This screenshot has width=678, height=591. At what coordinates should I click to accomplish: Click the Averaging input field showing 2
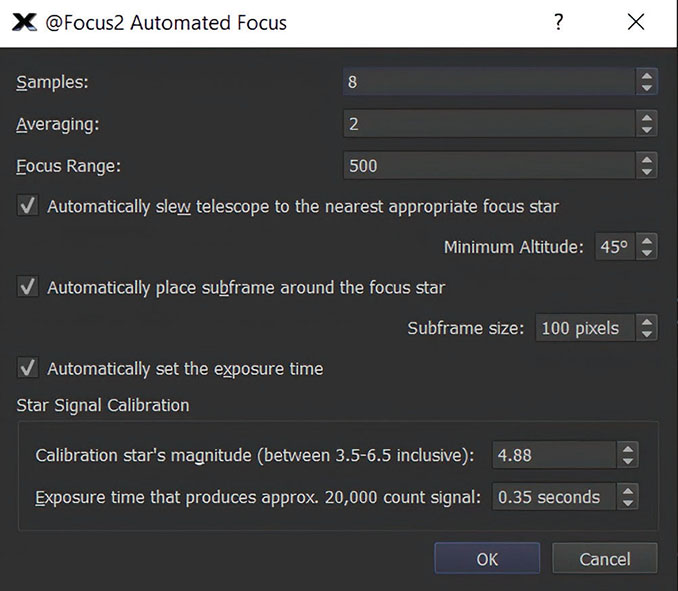pyautogui.click(x=489, y=124)
